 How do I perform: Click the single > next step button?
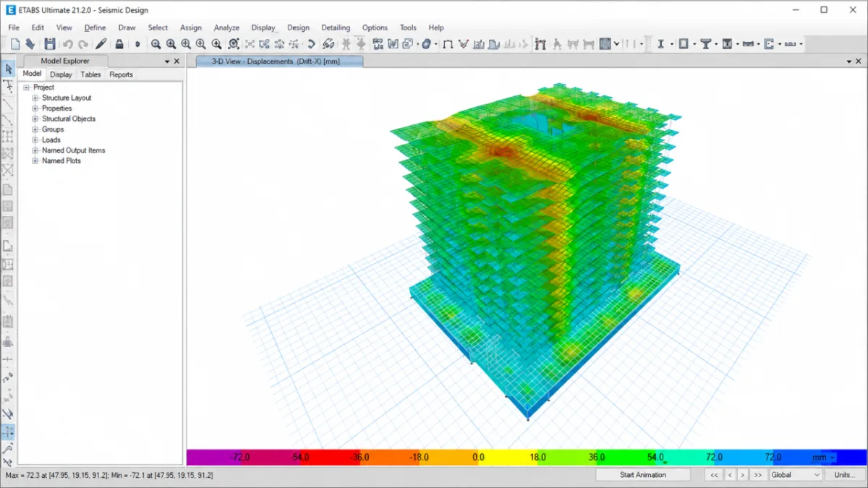(742, 475)
